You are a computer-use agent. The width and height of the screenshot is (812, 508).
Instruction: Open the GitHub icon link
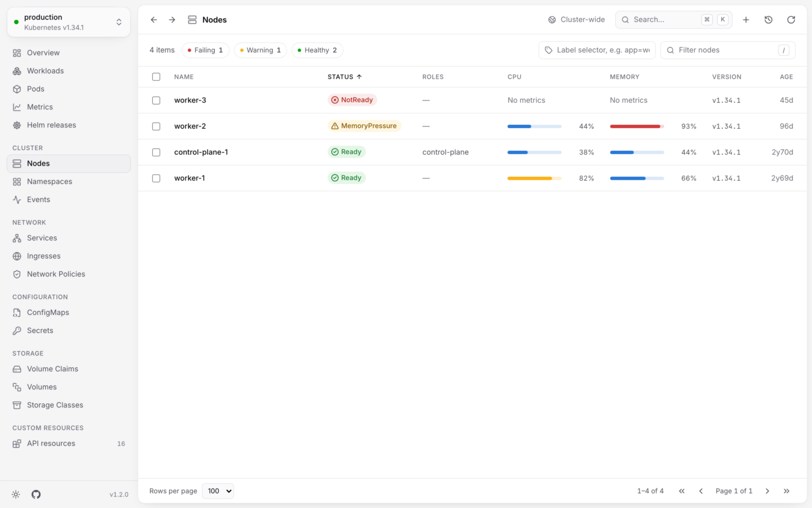pyautogui.click(x=36, y=494)
